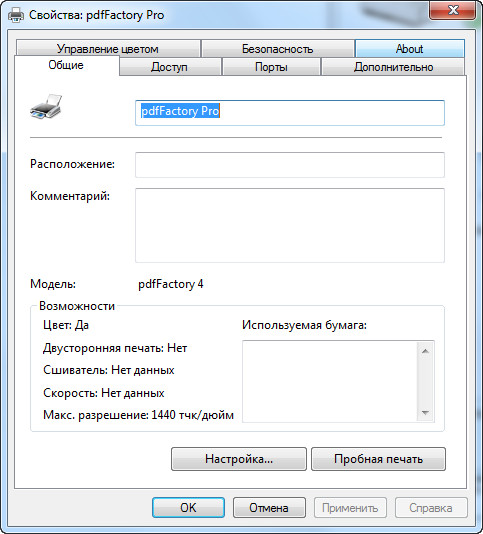Click the paper list scroll up arrow

point(425,351)
